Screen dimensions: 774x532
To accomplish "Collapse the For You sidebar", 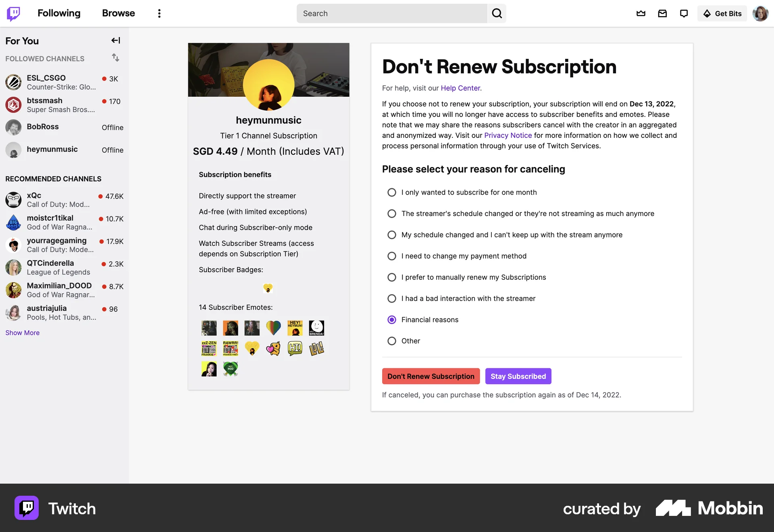I will pos(116,40).
